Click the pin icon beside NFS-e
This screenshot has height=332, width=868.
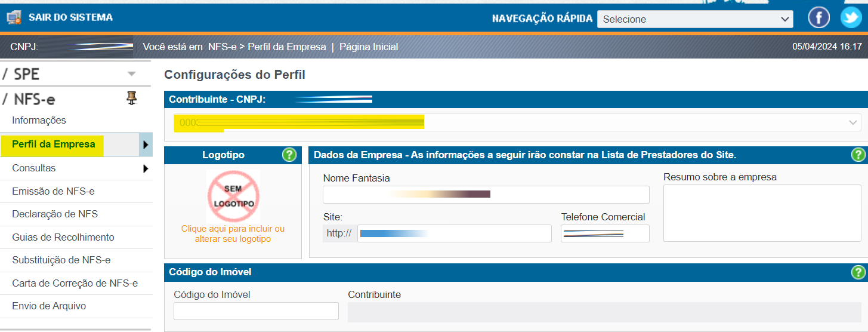coord(132,99)
